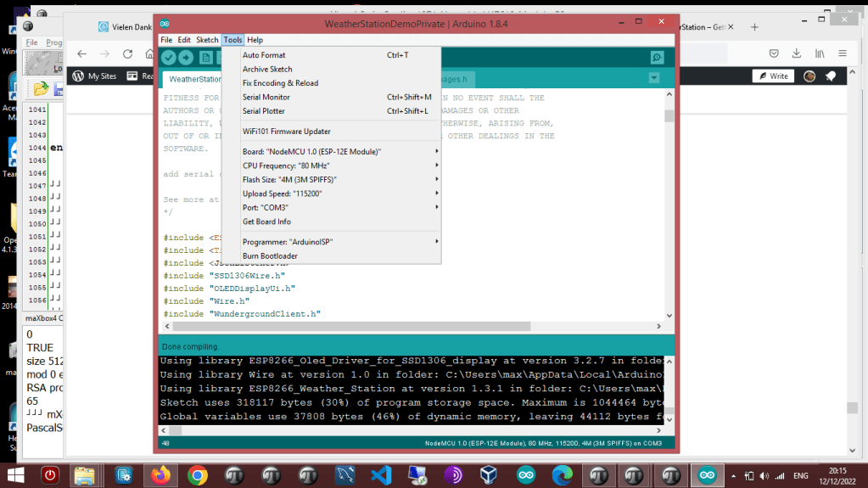Click the Windows Start button
This screenshot has width=868, height=488.
click(15, 475)
